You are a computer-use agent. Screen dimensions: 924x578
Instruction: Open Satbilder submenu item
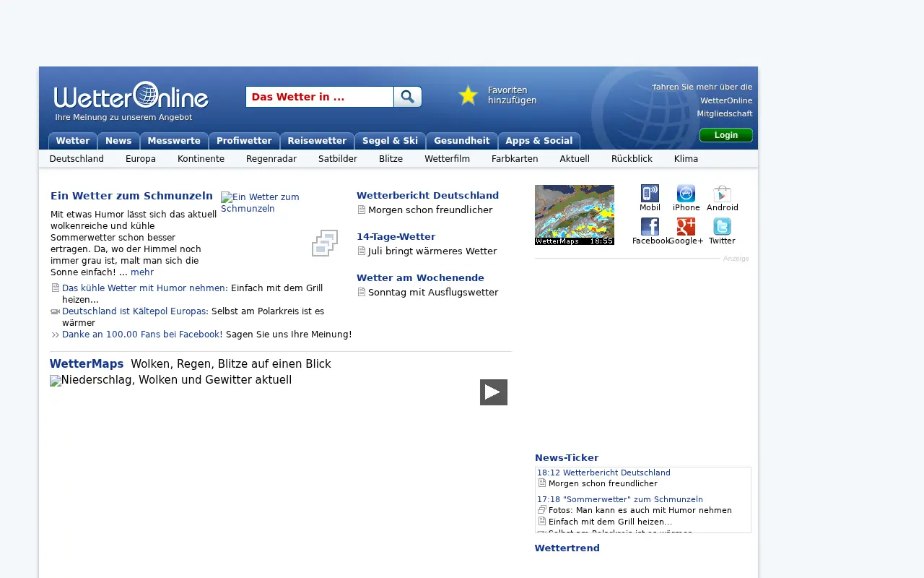(x=338, y=159)
